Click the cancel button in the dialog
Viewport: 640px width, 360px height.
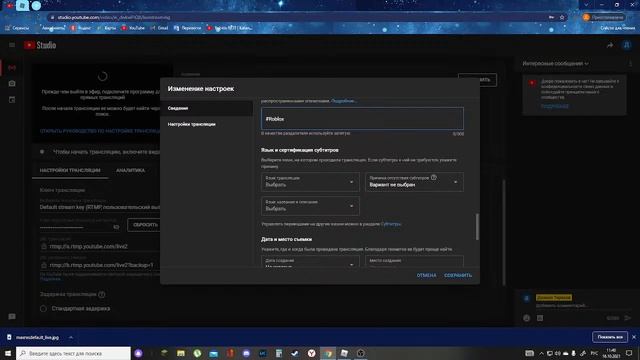426,276
